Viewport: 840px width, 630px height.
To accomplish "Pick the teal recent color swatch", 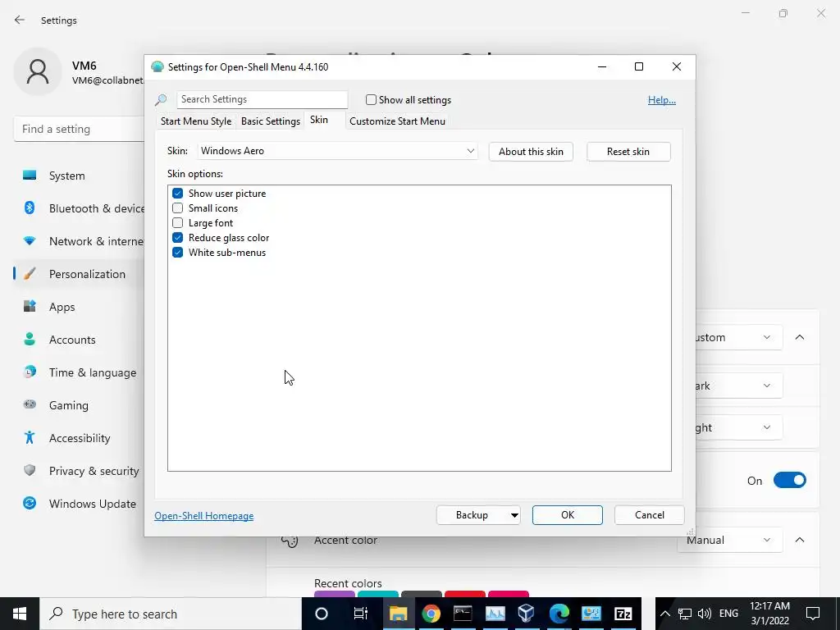I will pos(377,594).
